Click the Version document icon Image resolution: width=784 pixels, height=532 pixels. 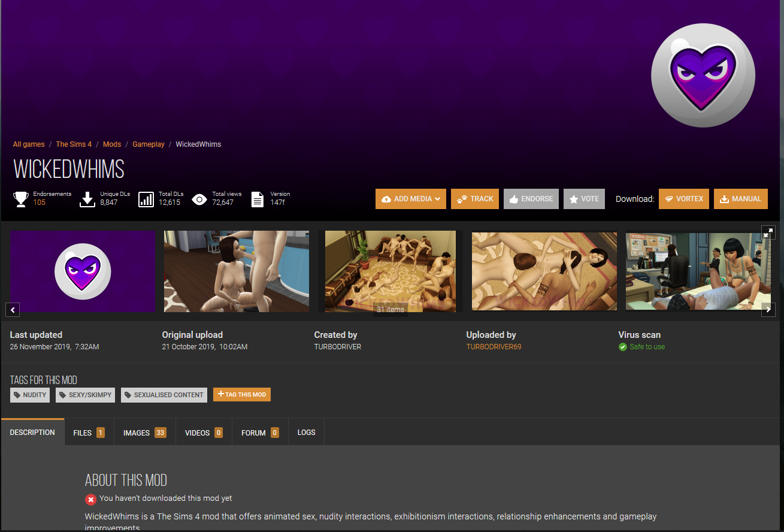tap(258, 199)
